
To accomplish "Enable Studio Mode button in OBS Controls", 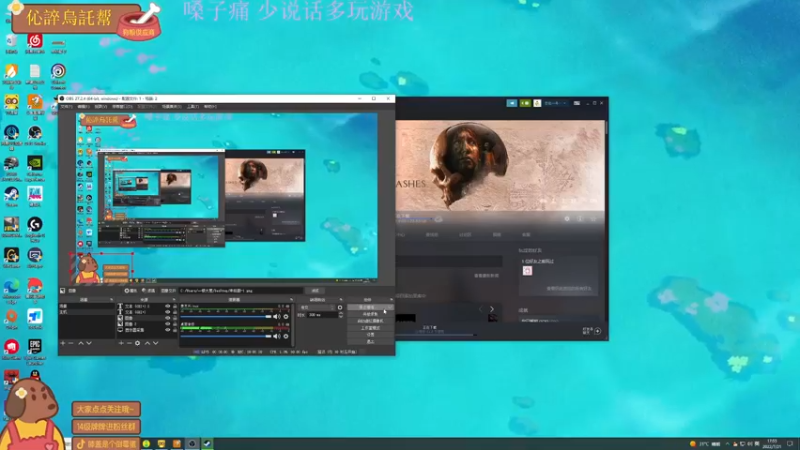I will click(370, 328).
